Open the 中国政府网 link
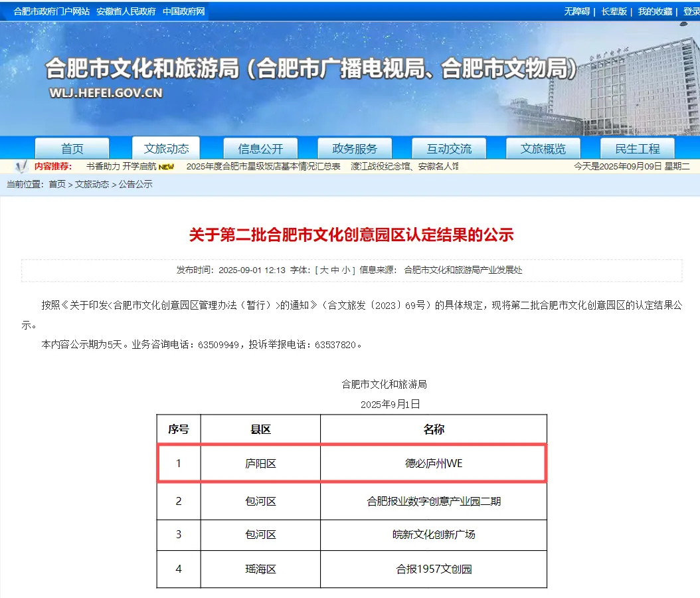 tap(184, 11)
